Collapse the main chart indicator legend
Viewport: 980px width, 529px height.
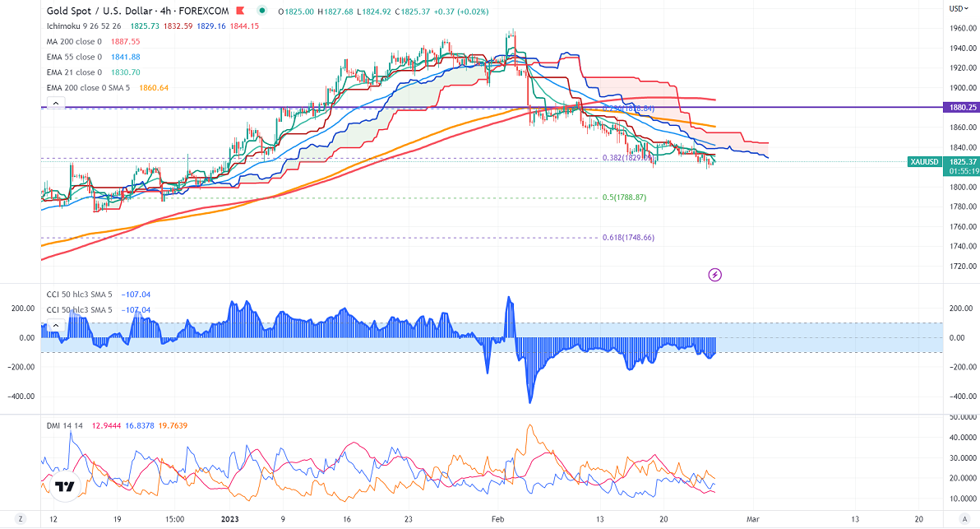coord(54,103)
